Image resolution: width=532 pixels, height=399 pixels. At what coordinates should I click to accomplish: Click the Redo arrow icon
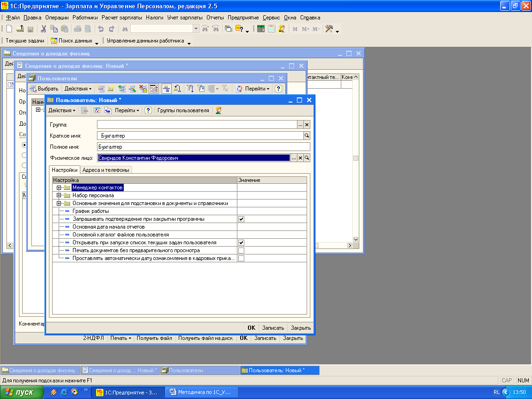tap(111, 29)
